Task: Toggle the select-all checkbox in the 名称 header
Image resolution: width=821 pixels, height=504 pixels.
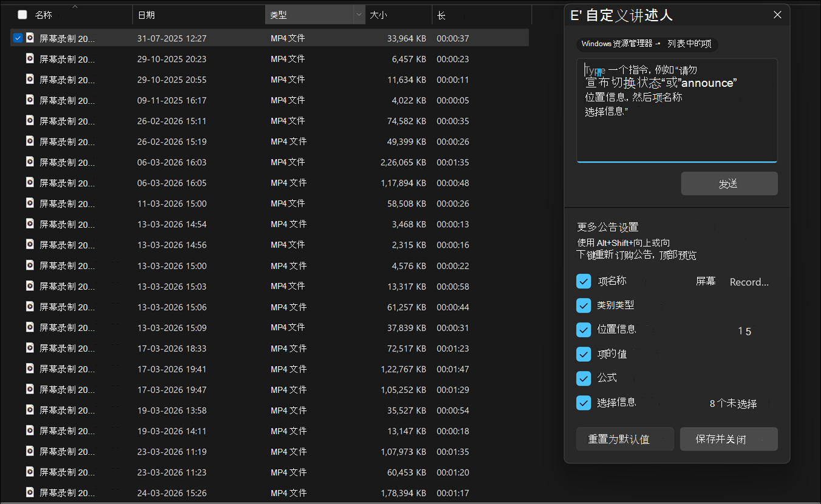Action: [22, 15]
